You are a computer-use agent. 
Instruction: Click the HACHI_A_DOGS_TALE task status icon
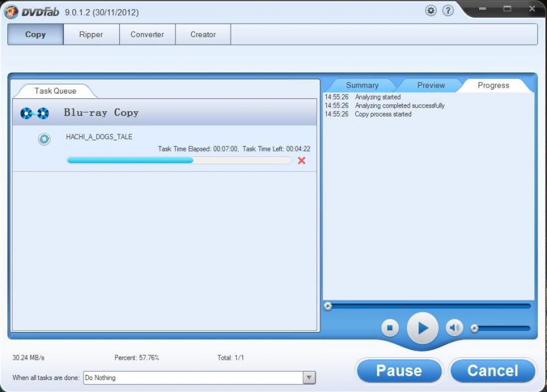click(x=44, y=139)
